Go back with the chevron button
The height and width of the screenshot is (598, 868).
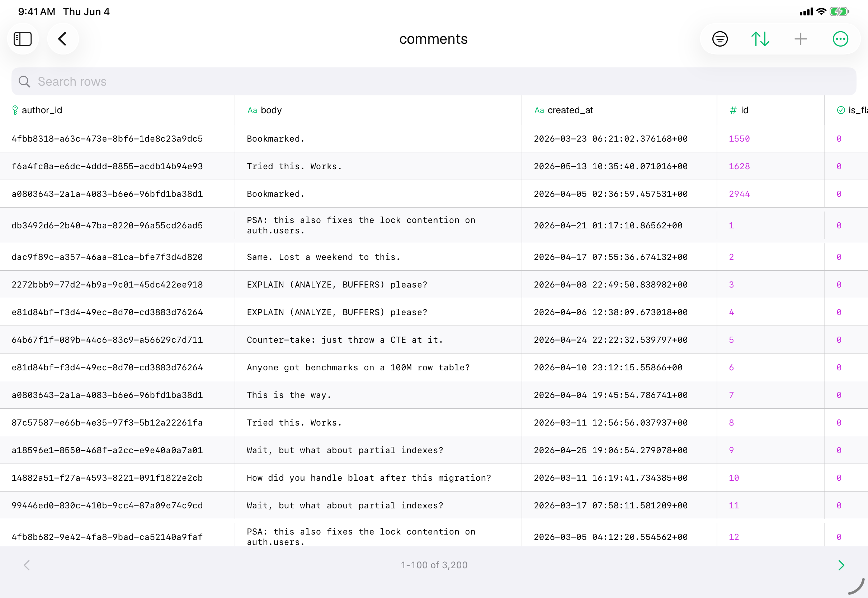pyautogui.click(x=62, y=39)
